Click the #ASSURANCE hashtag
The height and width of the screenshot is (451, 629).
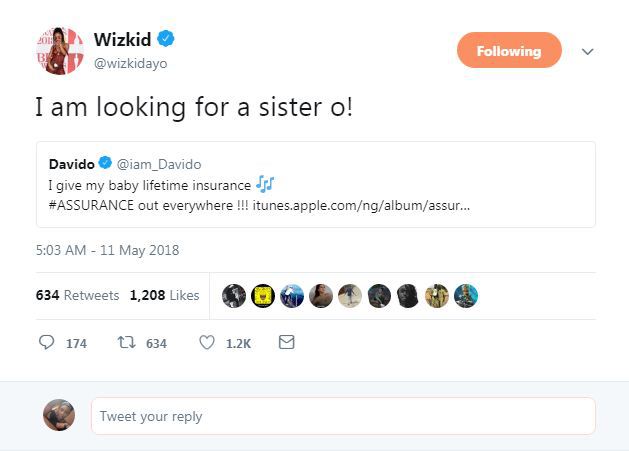point(91,205)
